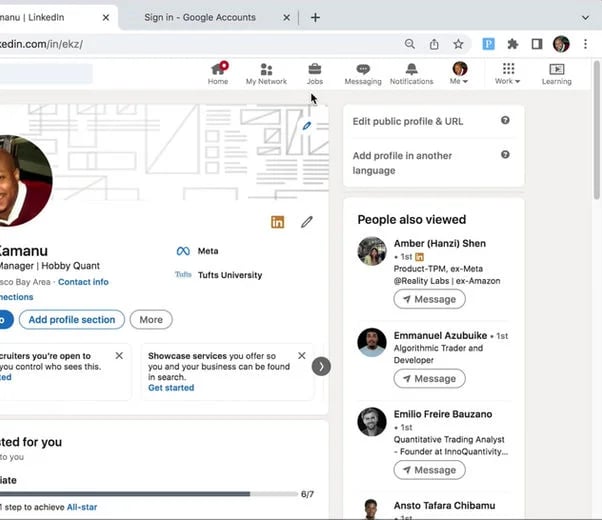Bookmark this page with the star icon
Viewport: 602px width, 520px height.
pyautogui.click(x=458, y=44)
